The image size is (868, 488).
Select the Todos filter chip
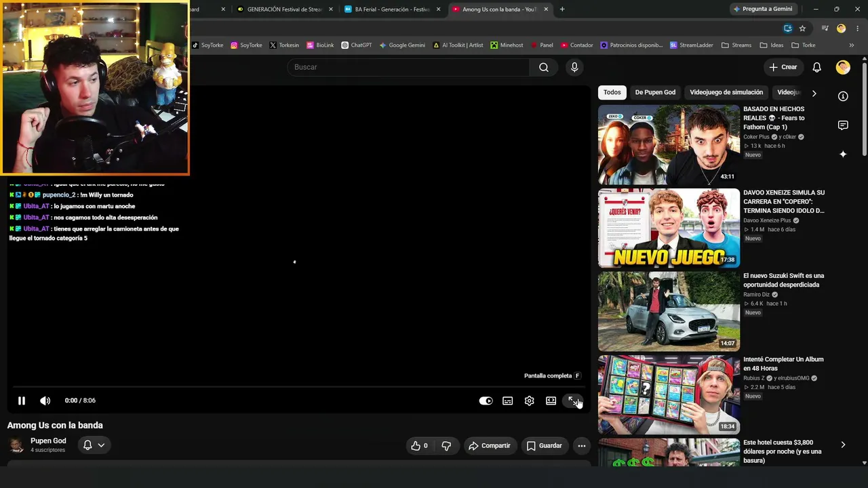[x=612, y=92]
